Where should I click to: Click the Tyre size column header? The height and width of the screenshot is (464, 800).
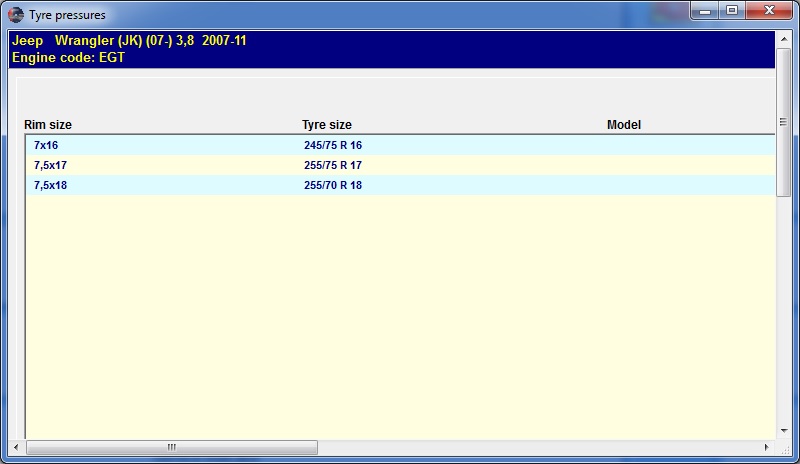[x=327, y=125]
